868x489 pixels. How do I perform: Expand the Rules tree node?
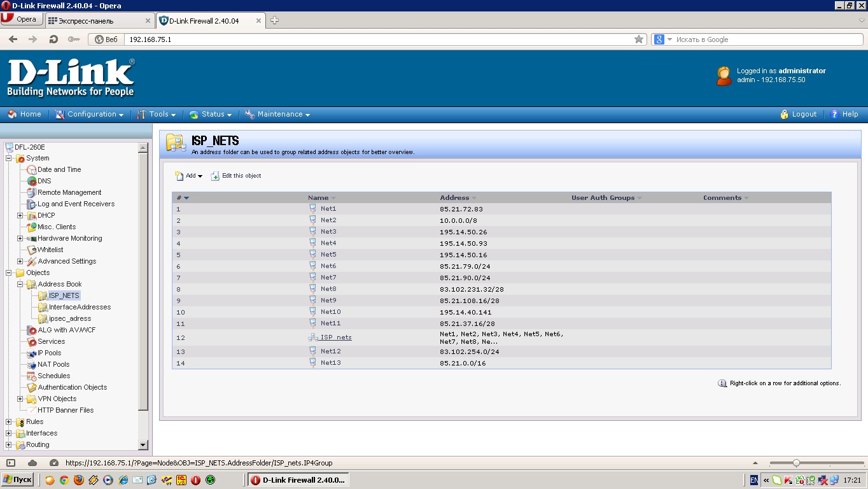pyautogui.click(x=8, y=422)
